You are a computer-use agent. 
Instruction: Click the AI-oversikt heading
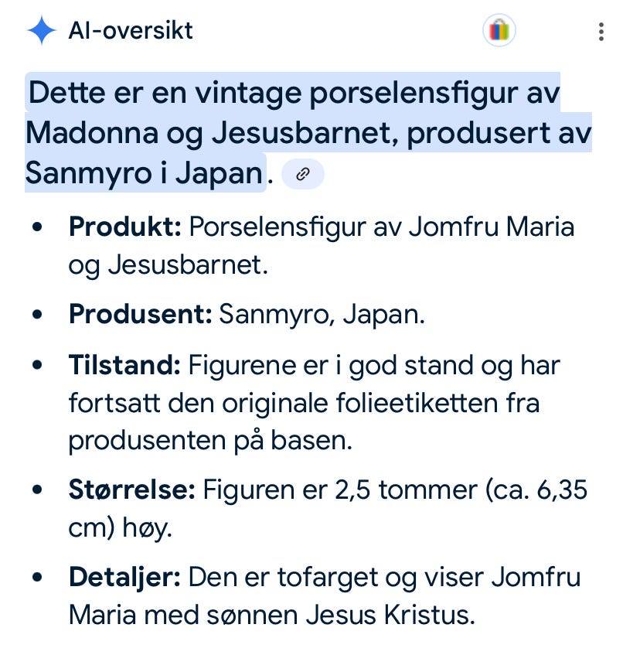[131, 31]
